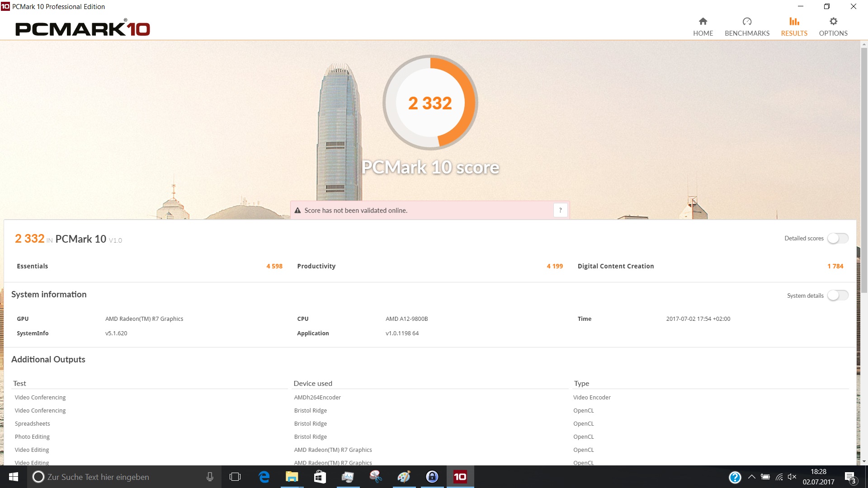868x488 pixels.
Task: Click the Digital Content Creation score
Action: tap(835, 266)
